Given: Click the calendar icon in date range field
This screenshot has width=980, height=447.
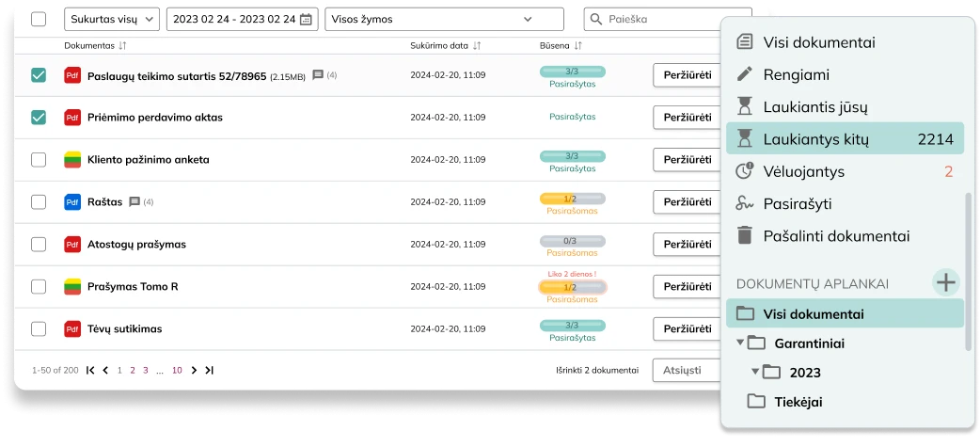Looking at the screenshot, I should tap(306, 20).
